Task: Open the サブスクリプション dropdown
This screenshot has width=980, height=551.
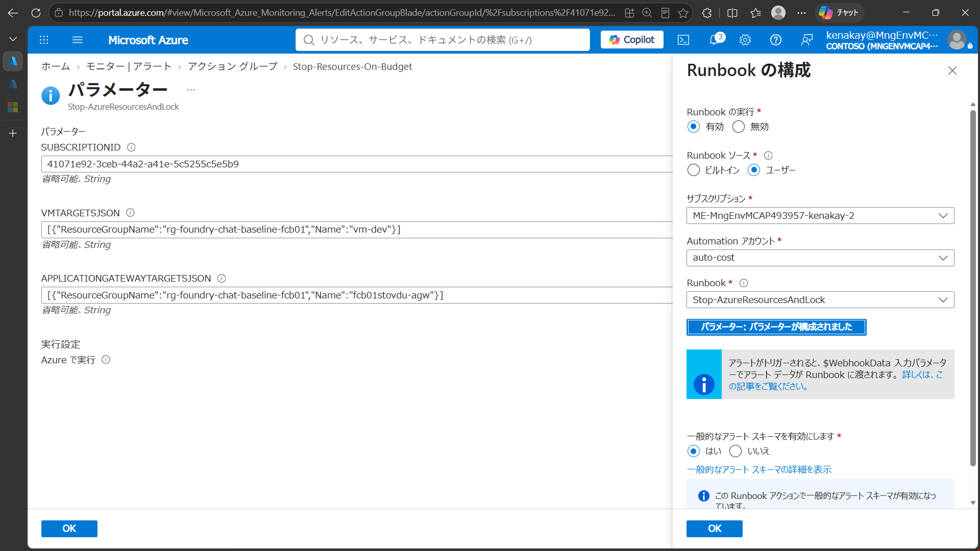Action: point(820,216)
